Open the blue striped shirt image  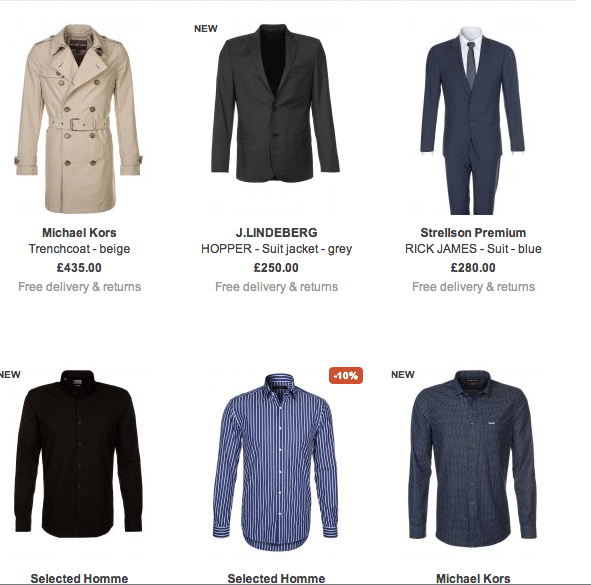276,462
